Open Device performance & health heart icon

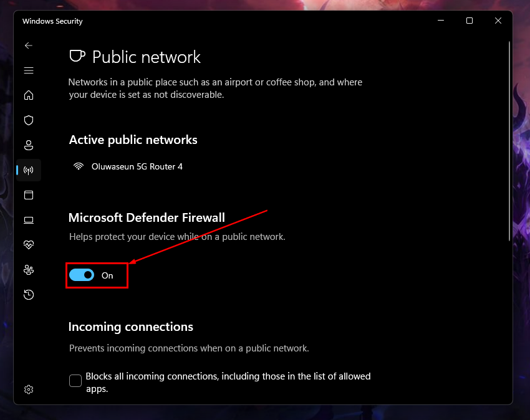coord(29,245)
